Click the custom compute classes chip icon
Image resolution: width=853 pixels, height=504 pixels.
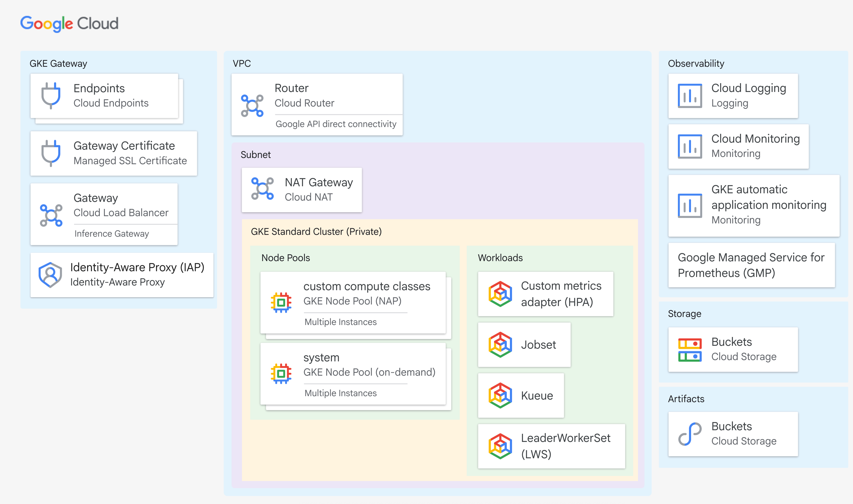(281, 302)
